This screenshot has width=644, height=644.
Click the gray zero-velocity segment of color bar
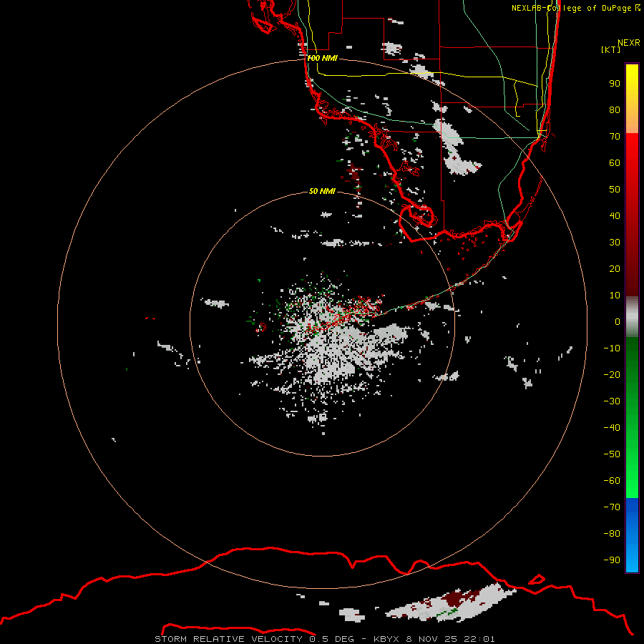632,316
